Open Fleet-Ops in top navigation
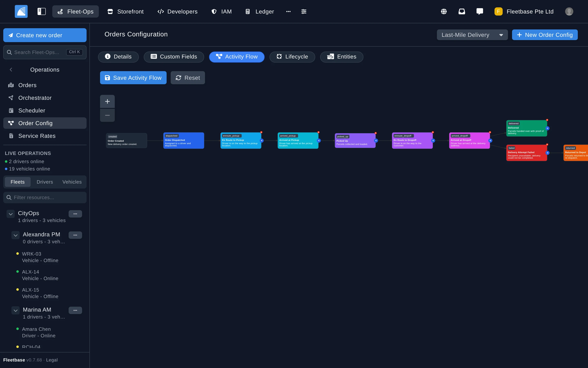The width and height of the screenshot is (588, 368). 76,11
